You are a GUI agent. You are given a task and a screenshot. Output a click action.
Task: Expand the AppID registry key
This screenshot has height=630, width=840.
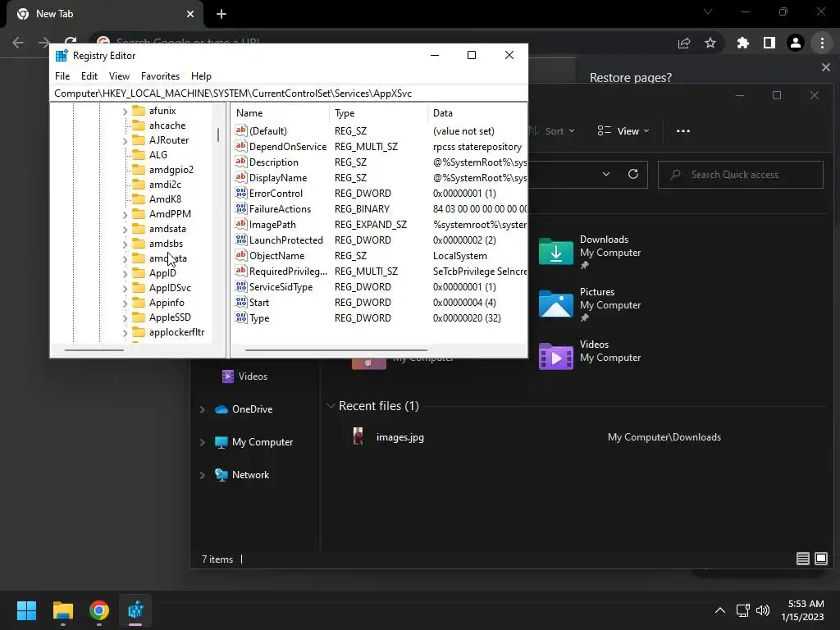125,273
